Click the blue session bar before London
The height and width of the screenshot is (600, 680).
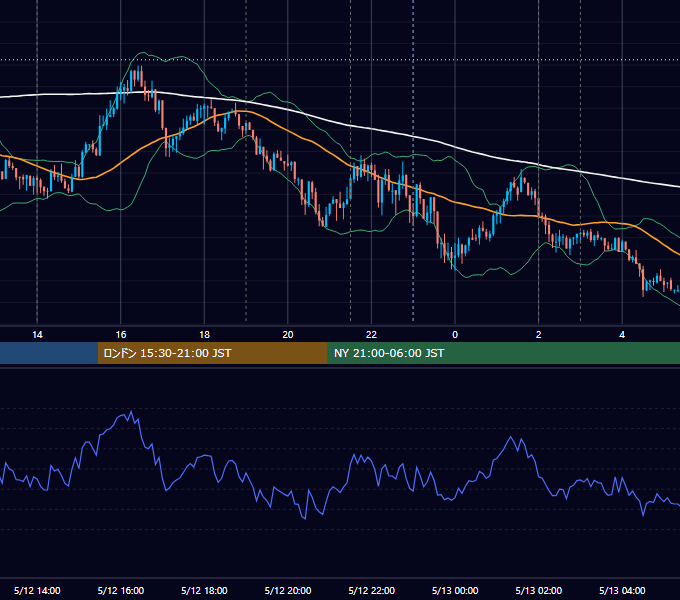point(49,353)
